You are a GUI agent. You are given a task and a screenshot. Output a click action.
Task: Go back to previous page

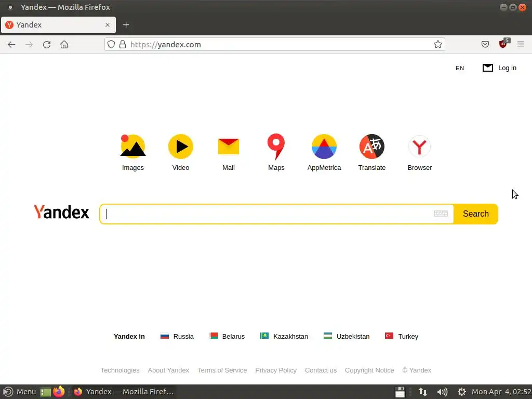pos(11,45)
